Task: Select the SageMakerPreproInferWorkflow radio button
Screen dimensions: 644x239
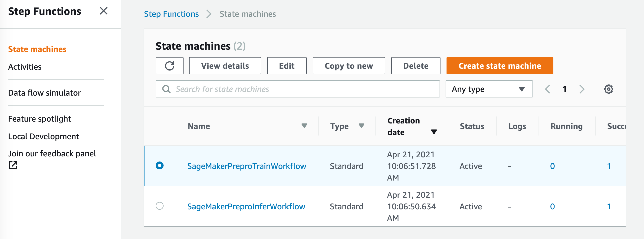Action: point(160,206)
